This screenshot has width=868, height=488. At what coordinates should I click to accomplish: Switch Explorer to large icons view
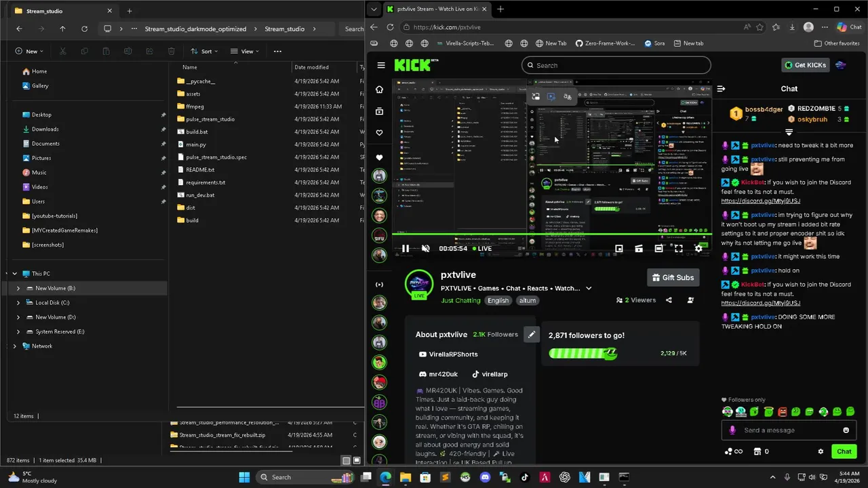(356, 461)
